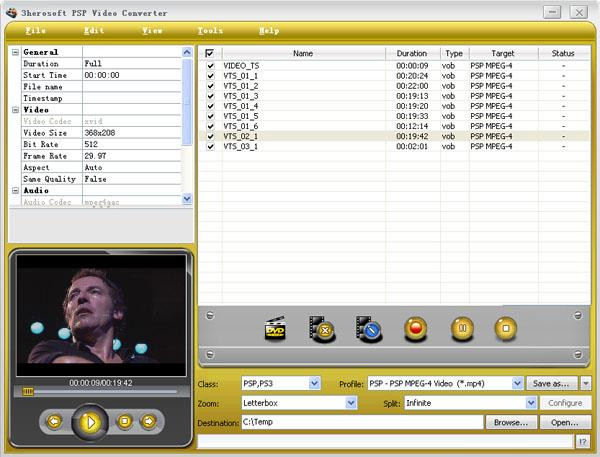The image size is (600, 457).
Task: Click the properties panel scroll up arrow
Action: pyautogui.click(x=187, y=52)
